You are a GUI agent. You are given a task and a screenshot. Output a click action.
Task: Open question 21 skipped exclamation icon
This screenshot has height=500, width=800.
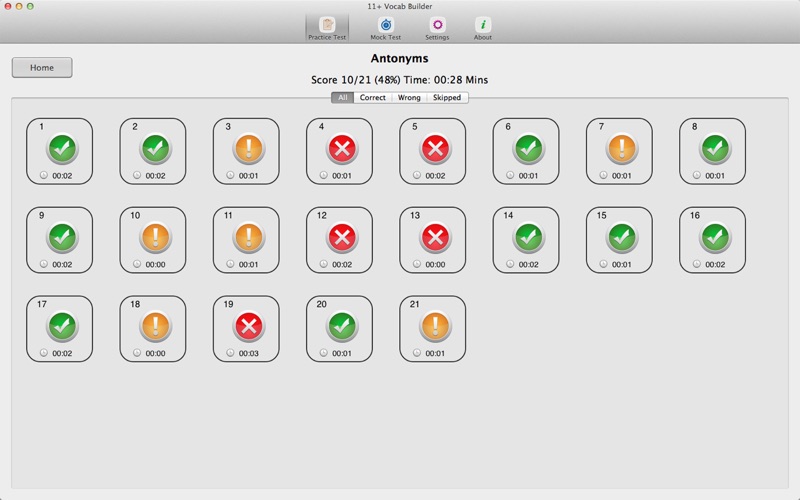[x=435, y=326]
